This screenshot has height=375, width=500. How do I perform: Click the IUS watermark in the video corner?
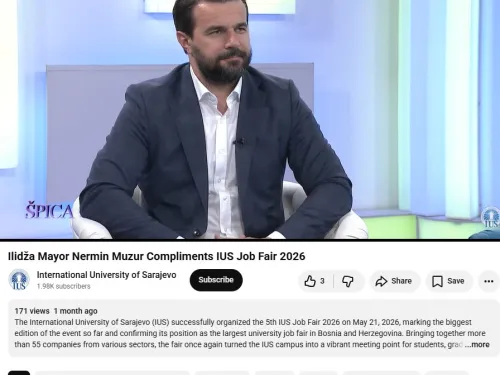coord(490,217)
